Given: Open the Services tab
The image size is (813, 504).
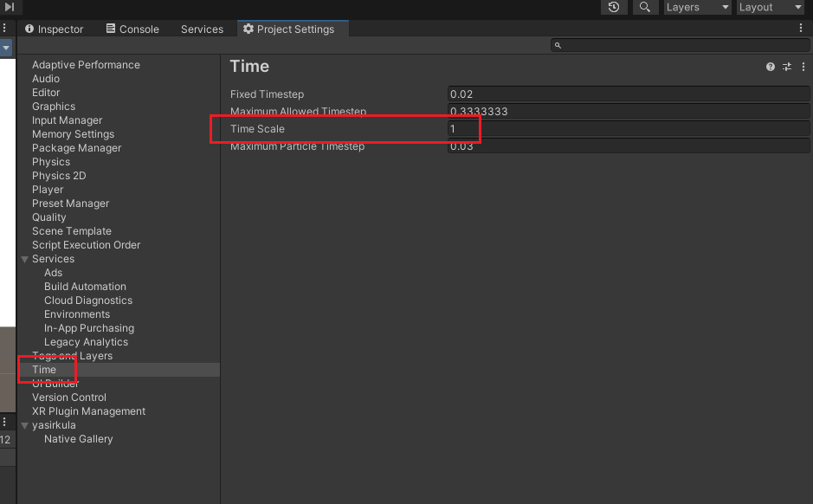Looking at the screenshot, I should (202, 29).
